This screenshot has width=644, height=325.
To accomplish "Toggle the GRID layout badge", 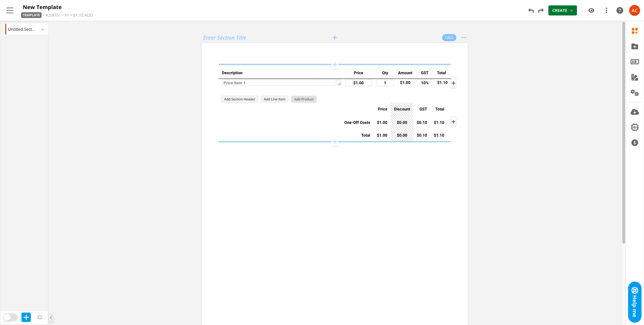I will (x=449, y=38).
